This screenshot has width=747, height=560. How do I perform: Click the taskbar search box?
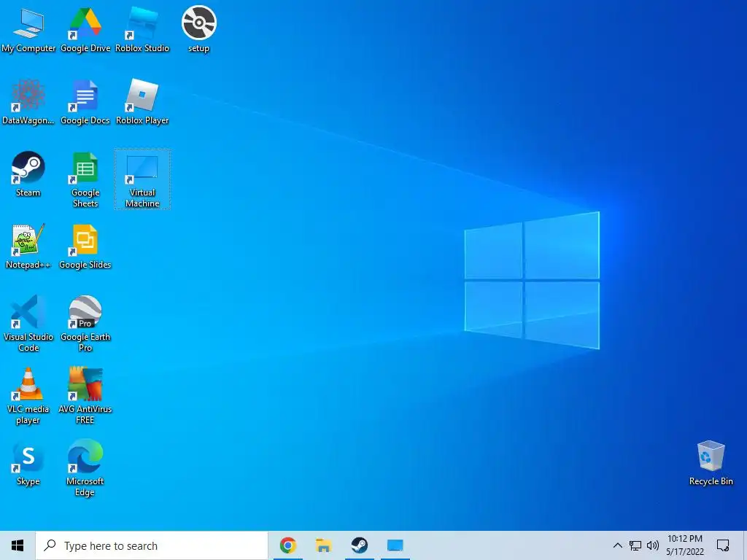(x=152, y=545)
